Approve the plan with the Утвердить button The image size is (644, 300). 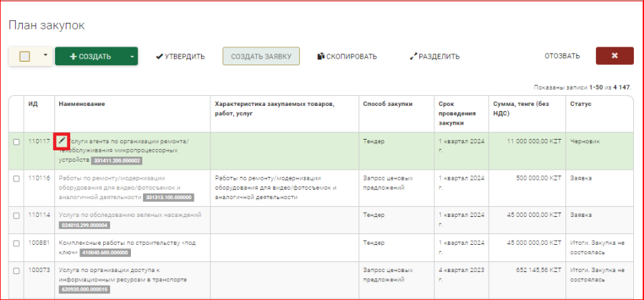180,57
